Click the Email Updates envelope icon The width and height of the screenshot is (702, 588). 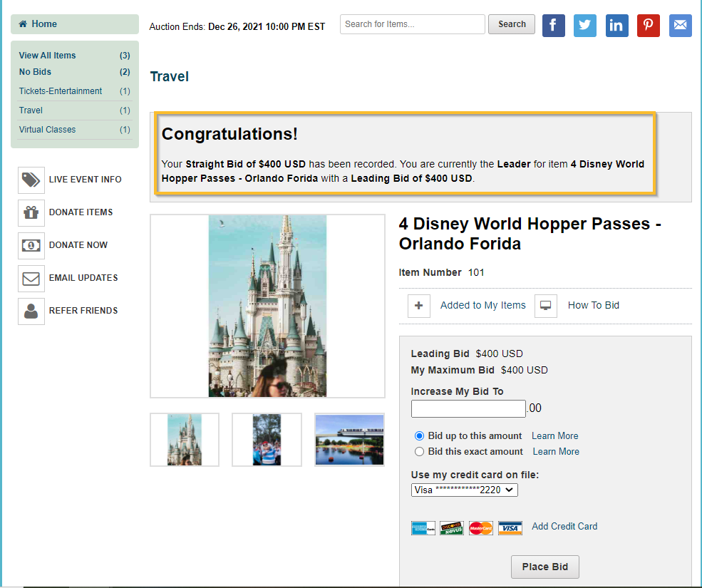tap(31, 278)
